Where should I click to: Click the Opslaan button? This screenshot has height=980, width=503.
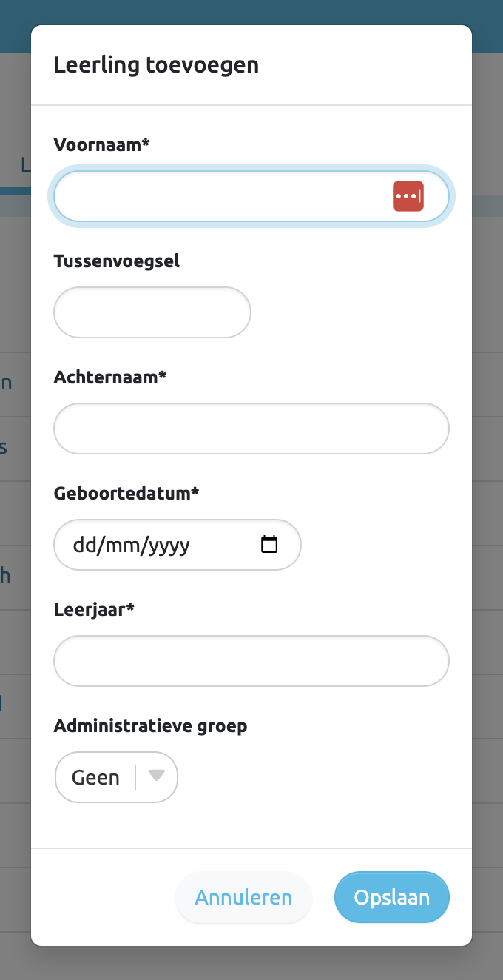click(x=391, y=897)
